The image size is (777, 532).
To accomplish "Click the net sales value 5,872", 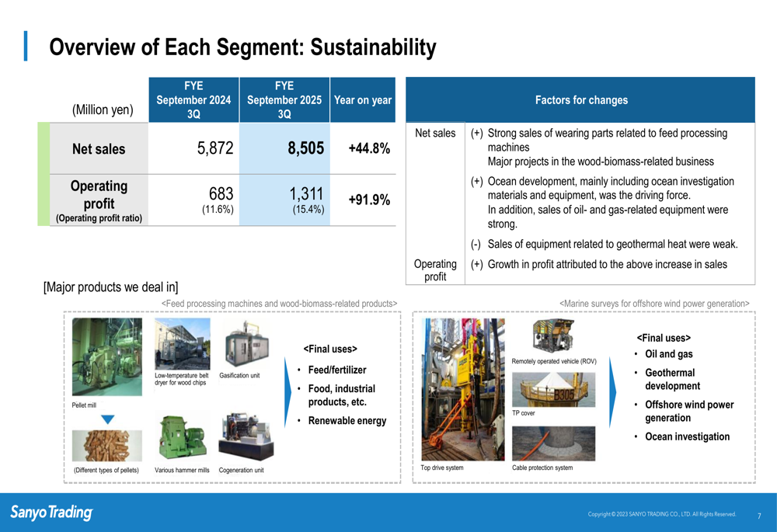I will (x=215, y=148).
